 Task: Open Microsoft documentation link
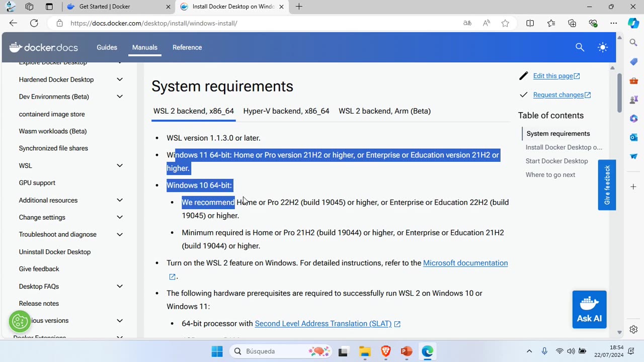pyautogui.click(x=465, y=263)
